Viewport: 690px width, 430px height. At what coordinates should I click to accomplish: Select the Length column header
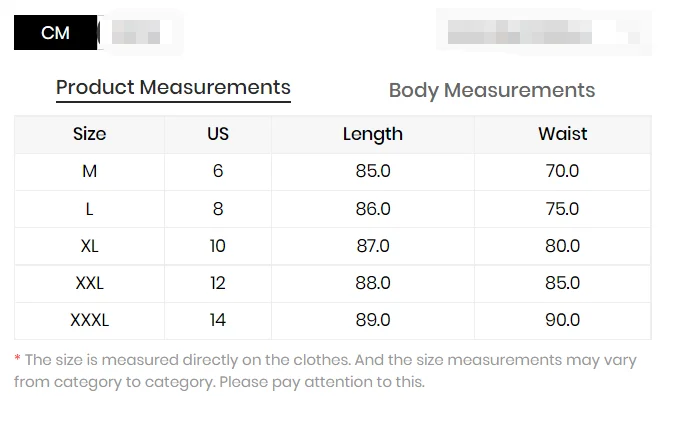[x=372, y=134]
